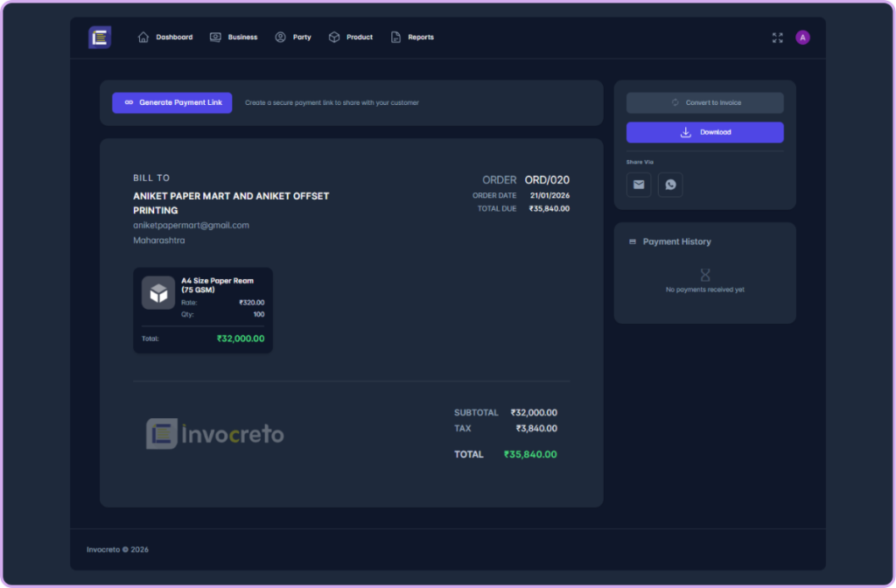Viewport: 896px width, 588px height.
Task: Select the A4 Size Paper Ream item card
Action: click(203, 310)
